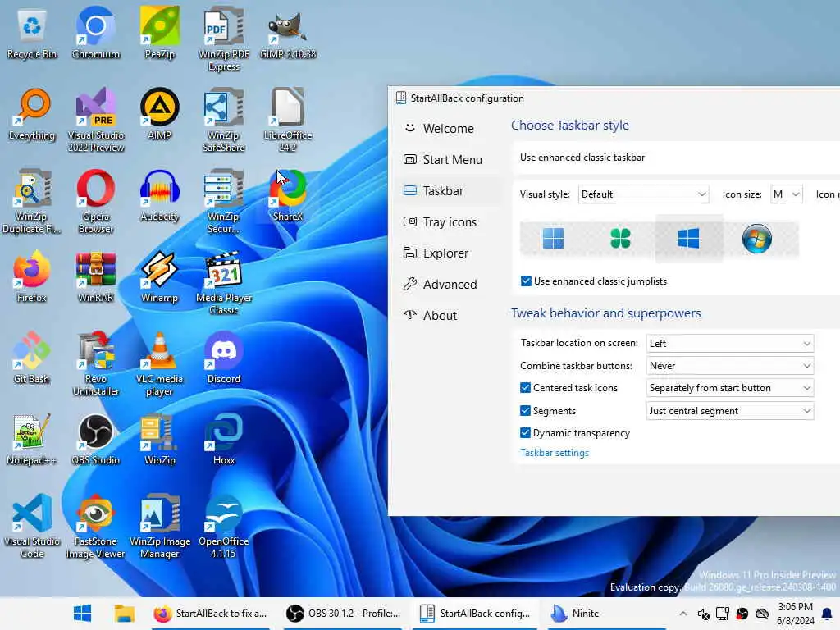Expand hidden tray icons chevron in taskbar

click(683, 614)
